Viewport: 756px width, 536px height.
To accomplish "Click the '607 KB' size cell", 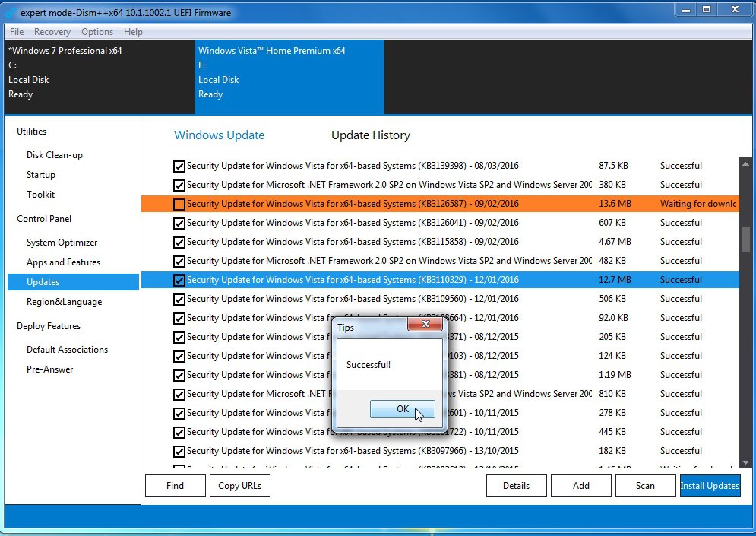I will [x=612, y=223].
